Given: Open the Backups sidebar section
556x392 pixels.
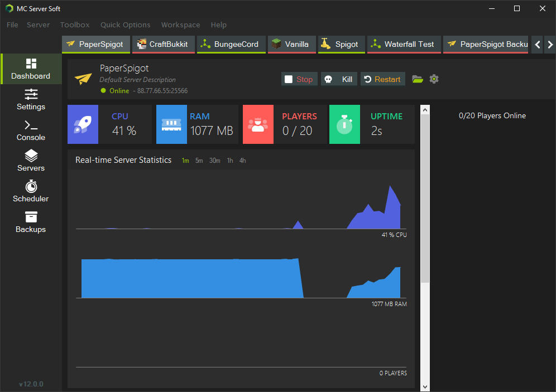Looking at the screenshot, I should click(x=31, y=222).
